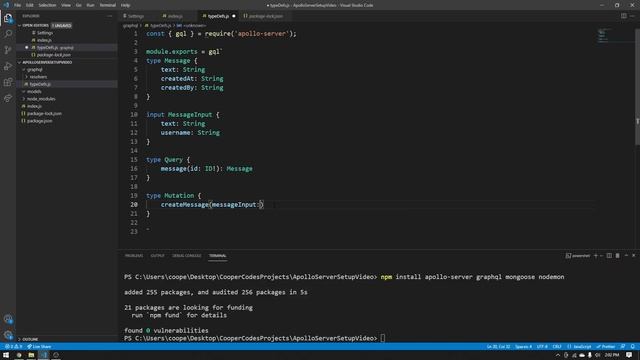Open the Accounts icon in activity bar
Image resolution: width=640 pixels, height=360 pixels.
click(x=8, y=319)
